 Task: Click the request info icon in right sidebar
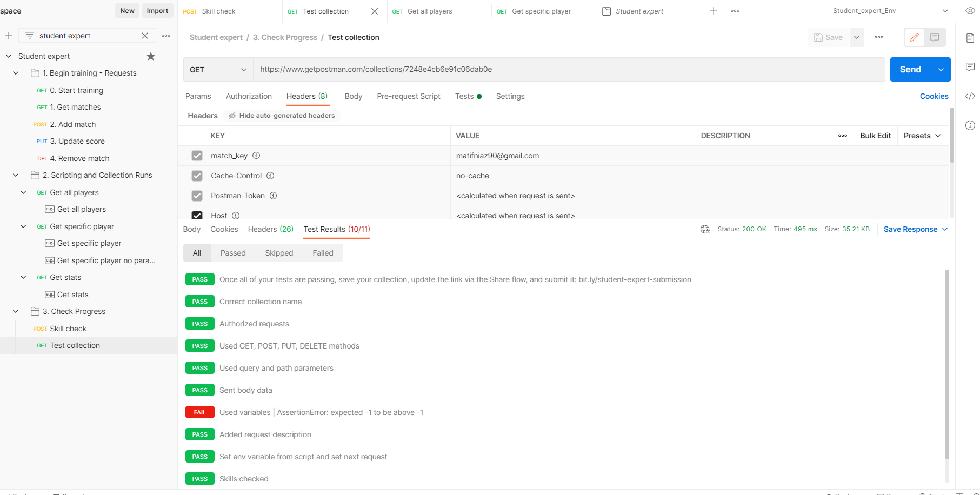[970, 125]
